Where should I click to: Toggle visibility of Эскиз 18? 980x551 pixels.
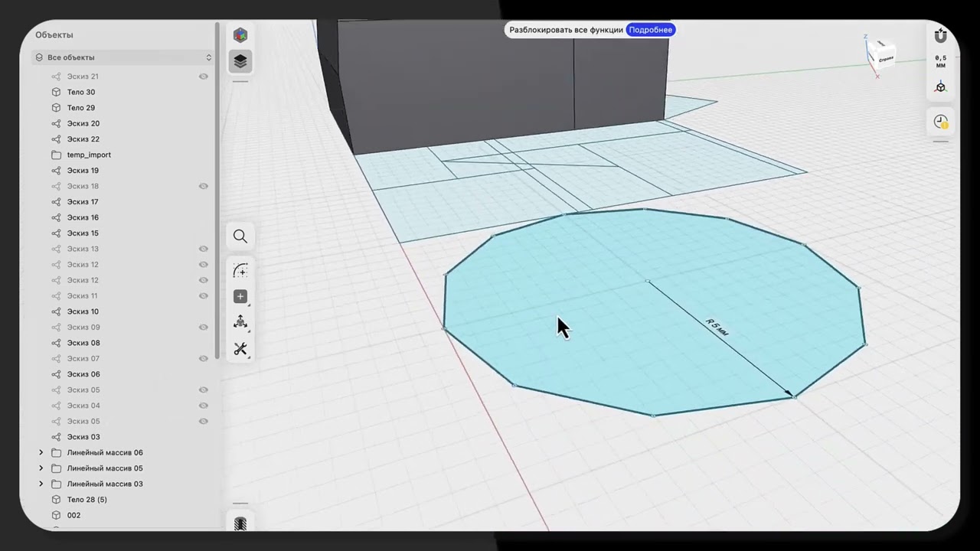[x=204, y=186]
